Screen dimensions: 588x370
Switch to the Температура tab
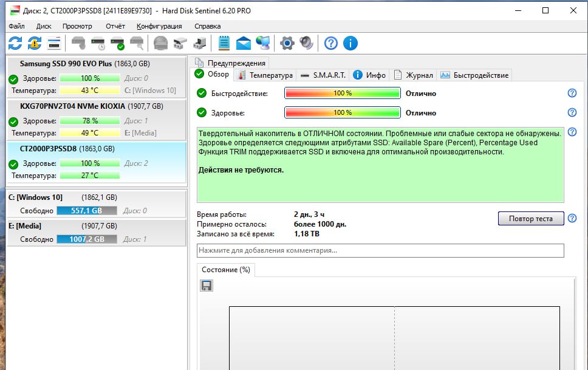pos(265,75)
